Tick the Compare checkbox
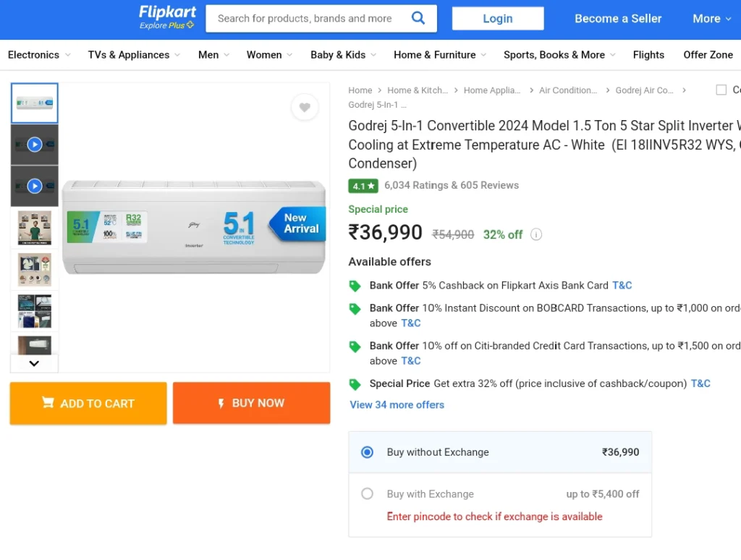 (721, 90)
